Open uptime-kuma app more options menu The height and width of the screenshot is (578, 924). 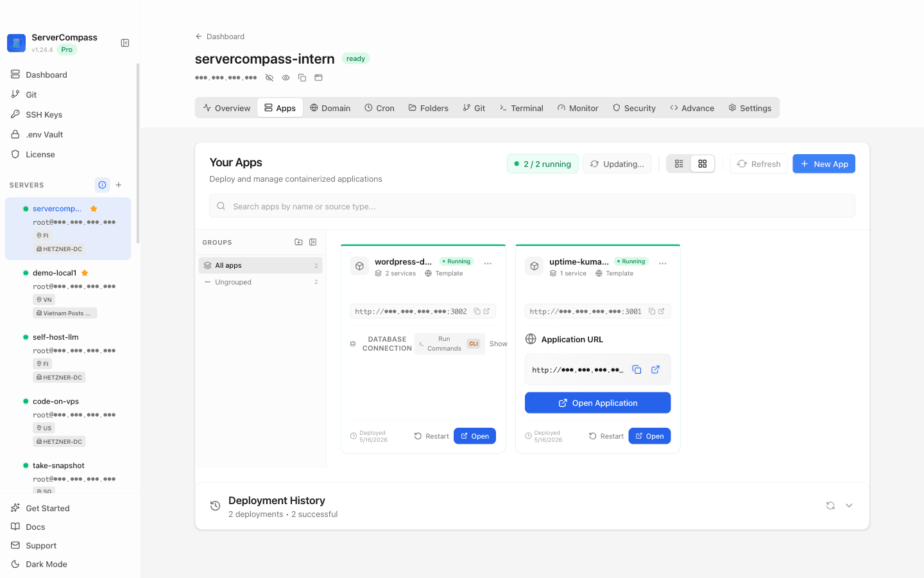click(663, 263)
